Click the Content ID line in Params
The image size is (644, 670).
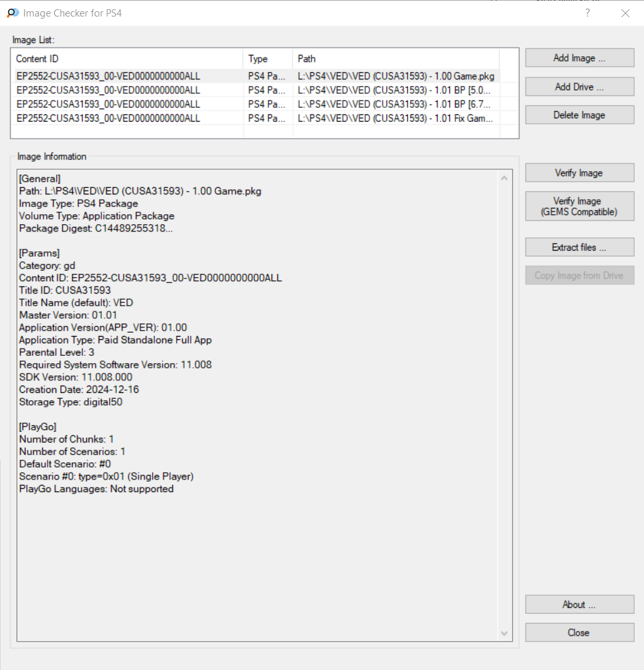tap(150, 278)
